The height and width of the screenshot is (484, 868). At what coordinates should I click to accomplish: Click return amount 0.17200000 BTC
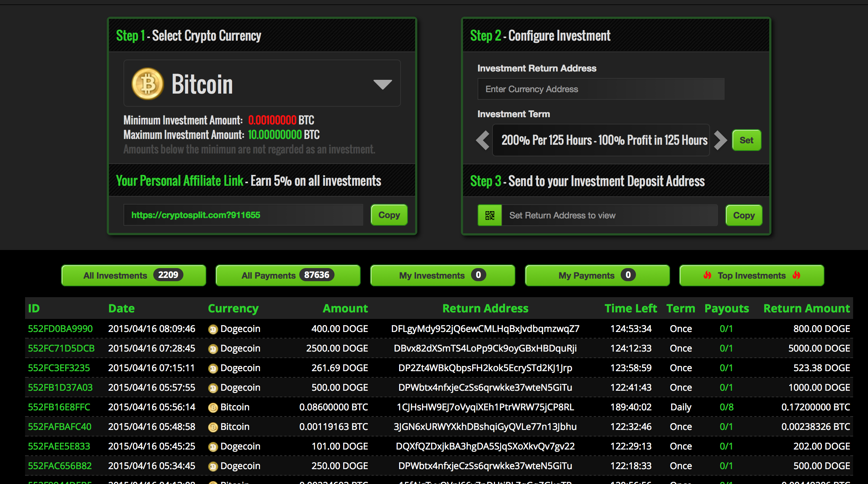(x=816, y=407)
